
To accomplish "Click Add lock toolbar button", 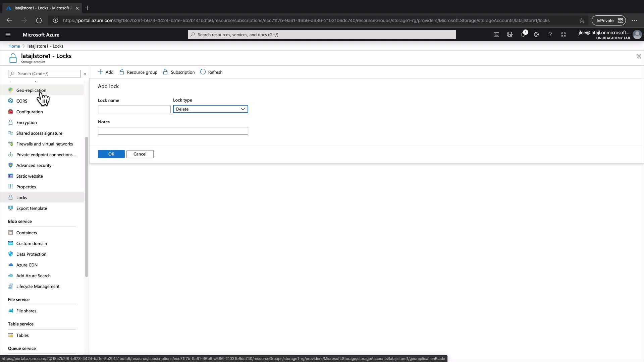I will tap(106, 72).
